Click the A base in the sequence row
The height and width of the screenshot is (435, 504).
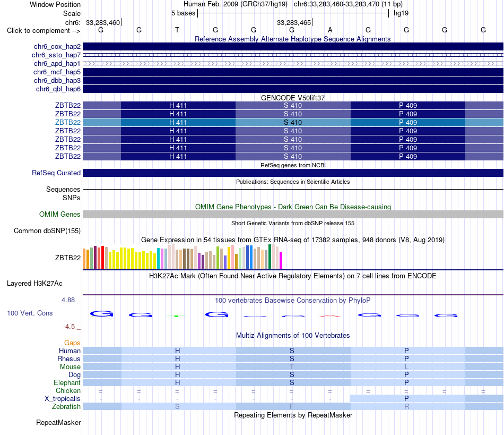(x=330, y=30)
